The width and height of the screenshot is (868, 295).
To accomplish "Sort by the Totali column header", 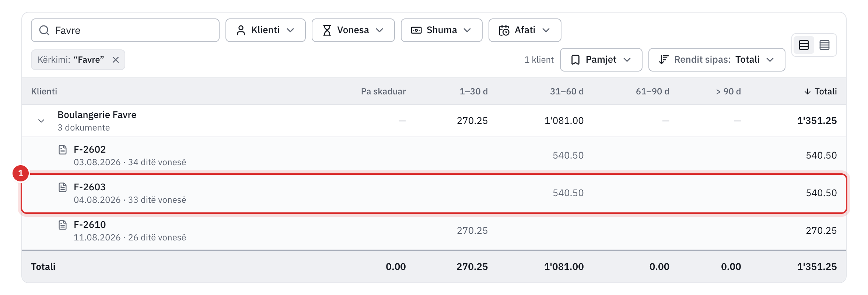I will [x=820, y=91].
